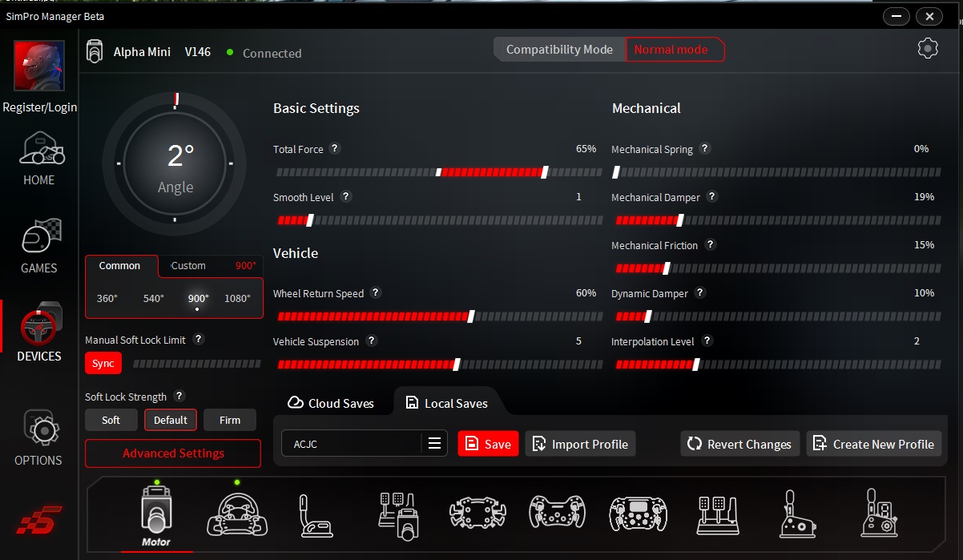This screenshot has height=560, width=963.
Task: Open the DEVICES steering wheel icon
Action: point(39,324)
